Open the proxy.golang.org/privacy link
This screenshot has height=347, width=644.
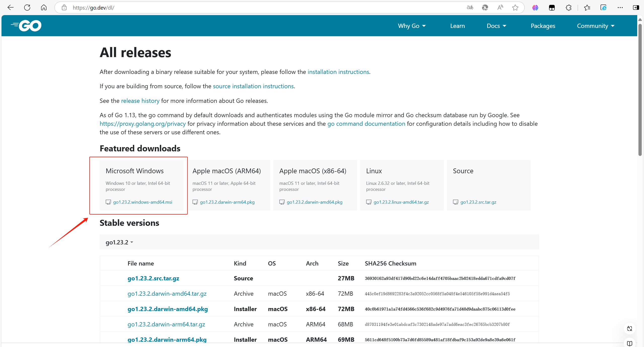click(143, 124)
